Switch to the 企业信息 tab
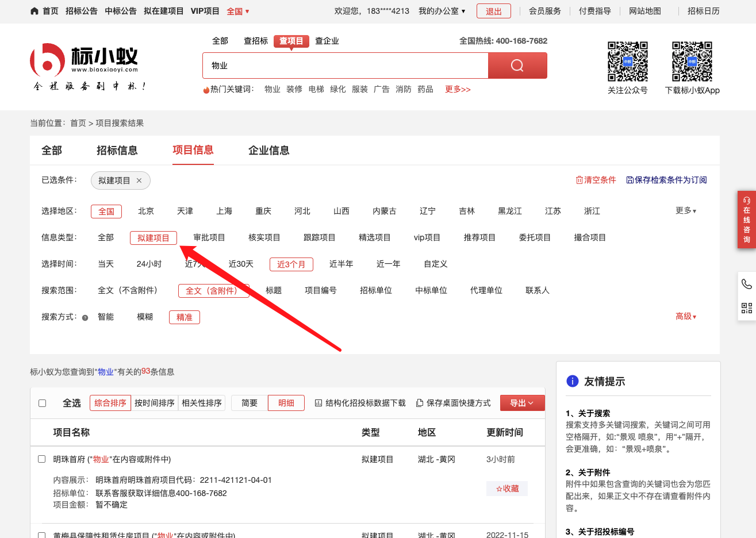The height and width of the screenshot is (538, 756). pyautogui.click(x=268, y=151)
